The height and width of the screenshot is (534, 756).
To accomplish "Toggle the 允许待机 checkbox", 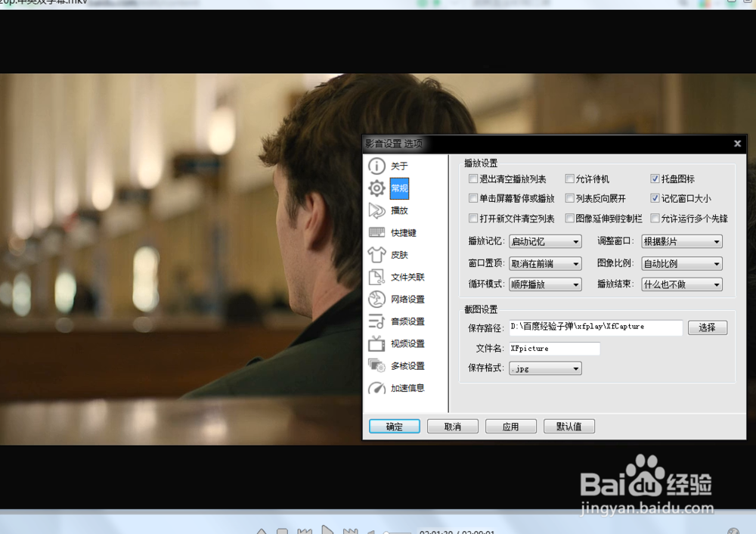I will pos(569,179).
